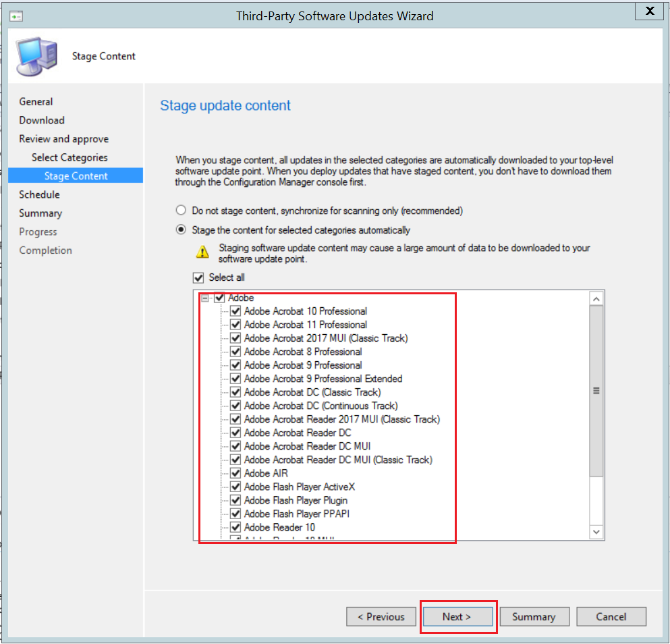Uncheck the Adobe Acrobat Reader DC MUI item without Classic Track
The image size is (670, 644).
(x=235, y=446)
